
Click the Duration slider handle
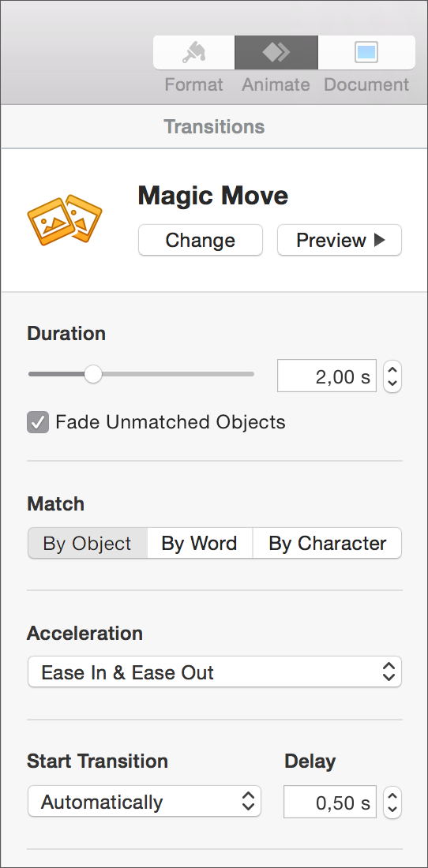(93, 374)
